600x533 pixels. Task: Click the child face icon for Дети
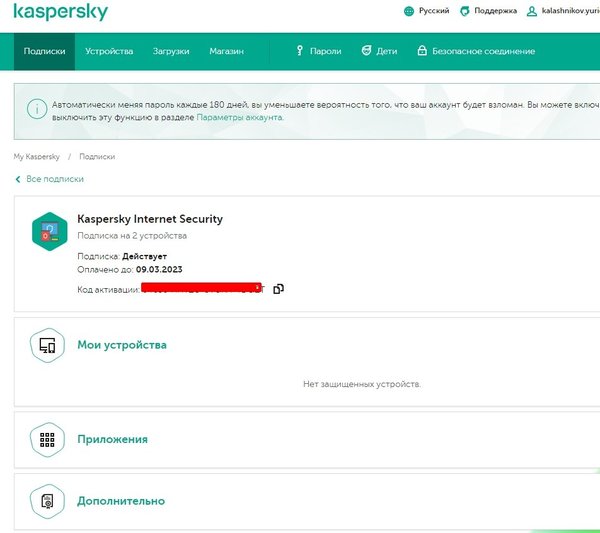click(366, 51)
